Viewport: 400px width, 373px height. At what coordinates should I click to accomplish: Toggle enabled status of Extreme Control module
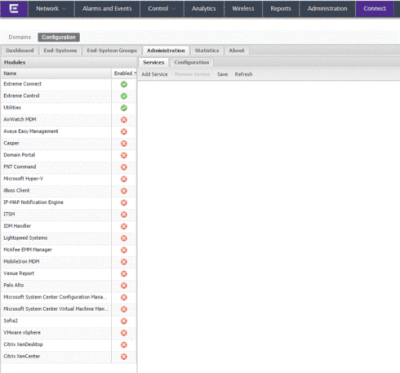pos(124,96)
